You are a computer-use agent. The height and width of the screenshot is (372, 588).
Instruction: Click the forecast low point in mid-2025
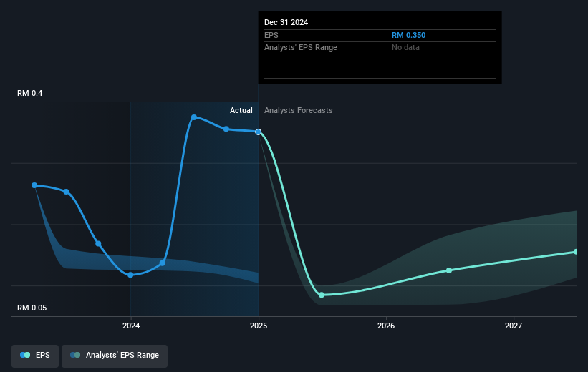click(x=322, y=295)
